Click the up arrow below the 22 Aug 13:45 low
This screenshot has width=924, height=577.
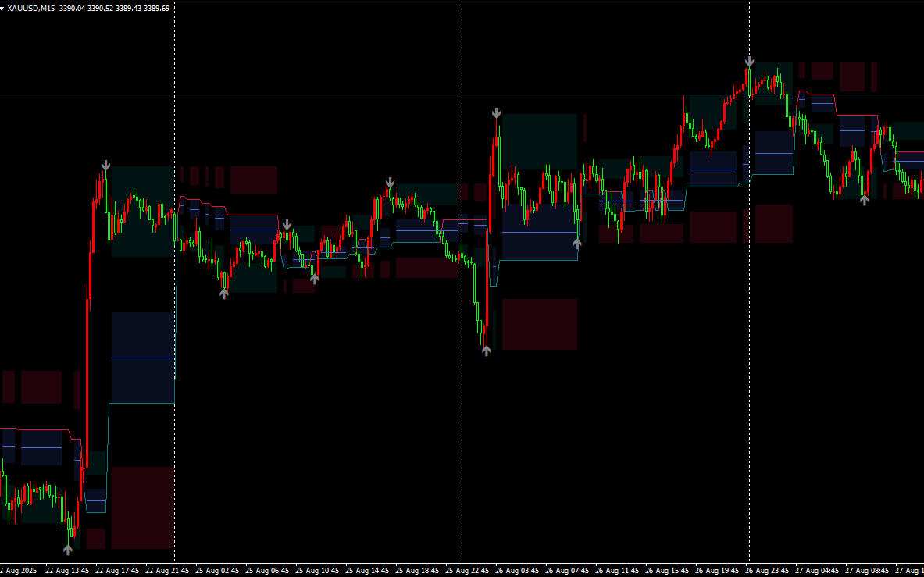tap(68, 549)
